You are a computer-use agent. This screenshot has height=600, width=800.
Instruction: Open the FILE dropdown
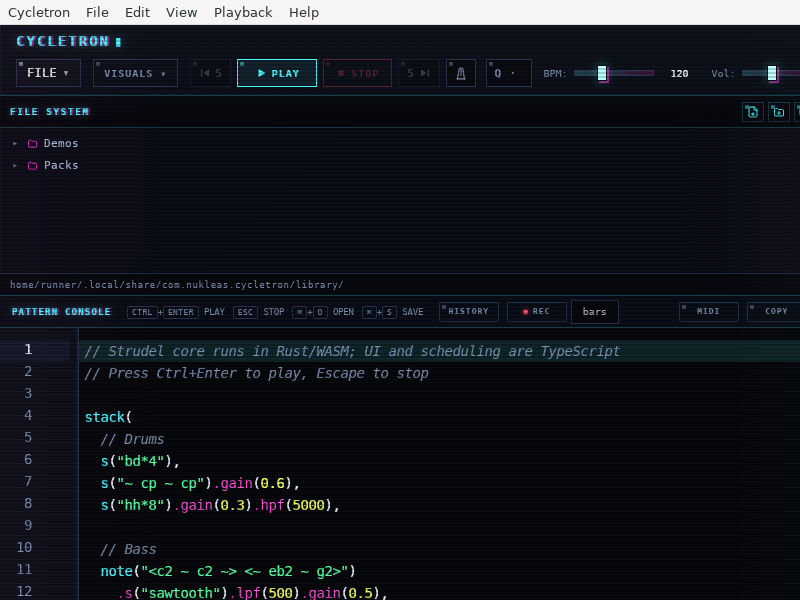coord(48,73)
